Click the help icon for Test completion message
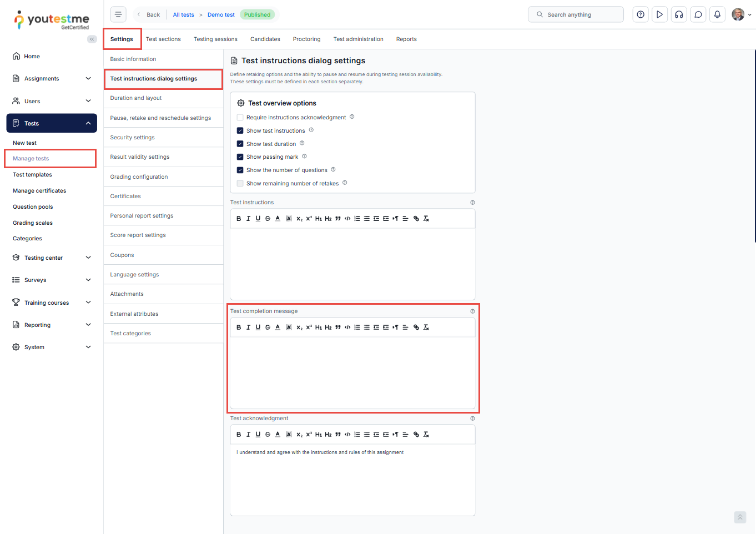The width and height of the screenshot is (756, 534). click(x=472, y=311)
